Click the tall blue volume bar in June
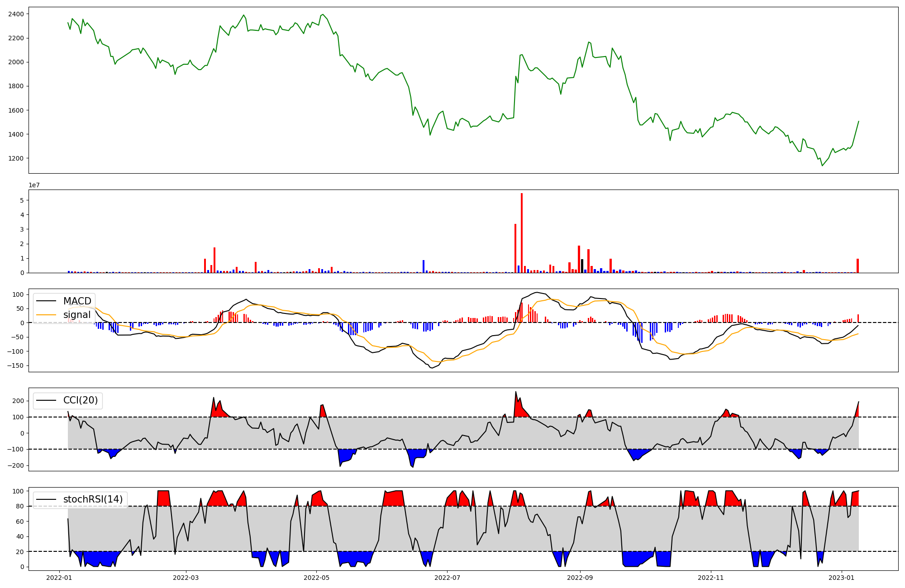 point(424,266)
